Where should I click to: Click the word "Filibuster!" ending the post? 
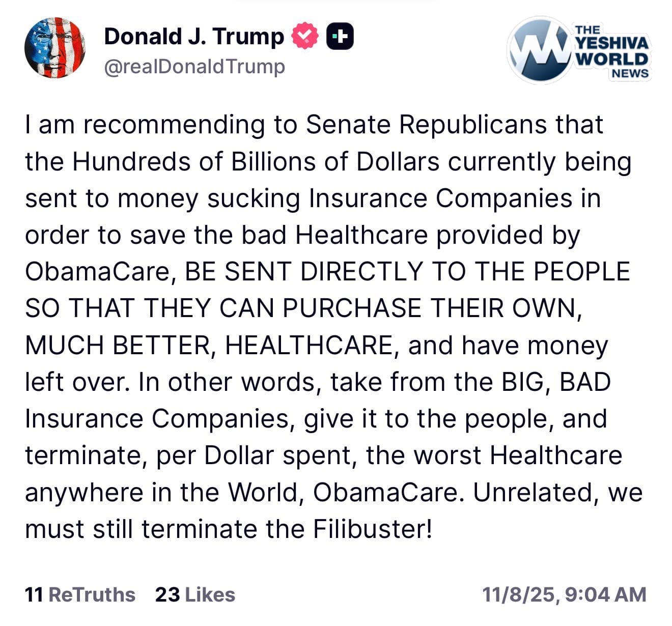(x=372, y=529)
